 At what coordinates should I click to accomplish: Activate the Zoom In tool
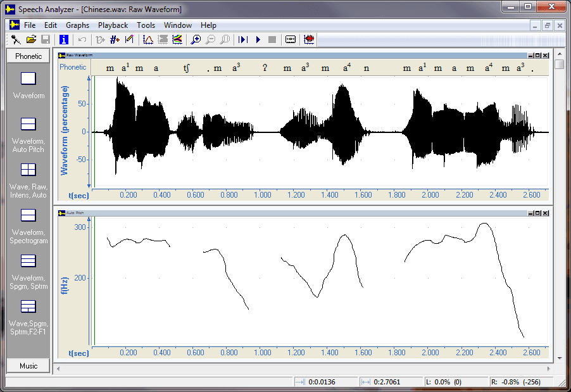click(196, 39)
